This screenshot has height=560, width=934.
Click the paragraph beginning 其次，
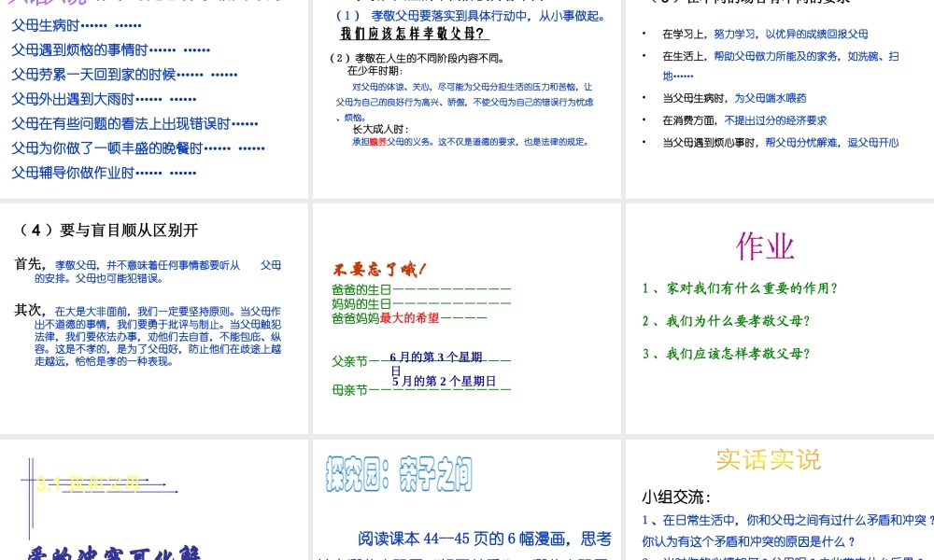(x=148, y=336)
